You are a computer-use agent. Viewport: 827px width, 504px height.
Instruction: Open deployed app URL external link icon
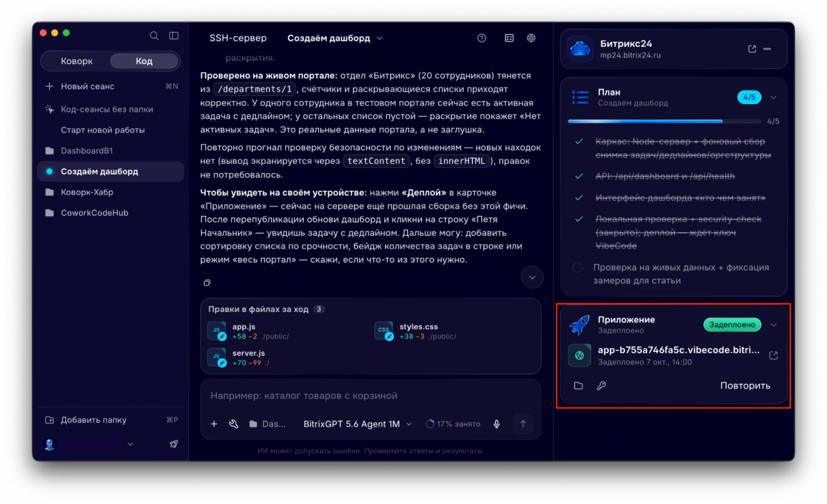pos(773,356)
